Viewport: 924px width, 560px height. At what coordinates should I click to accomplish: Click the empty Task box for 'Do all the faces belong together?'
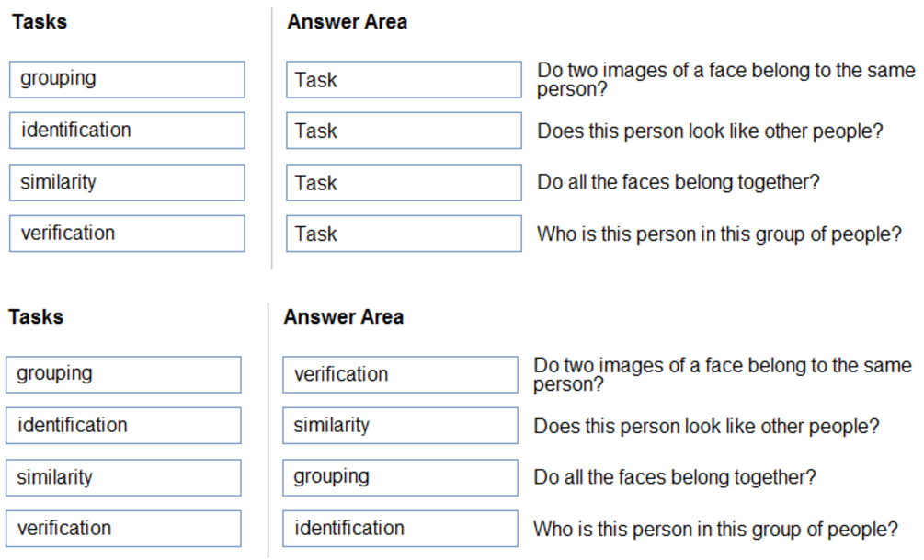[404, 183]
